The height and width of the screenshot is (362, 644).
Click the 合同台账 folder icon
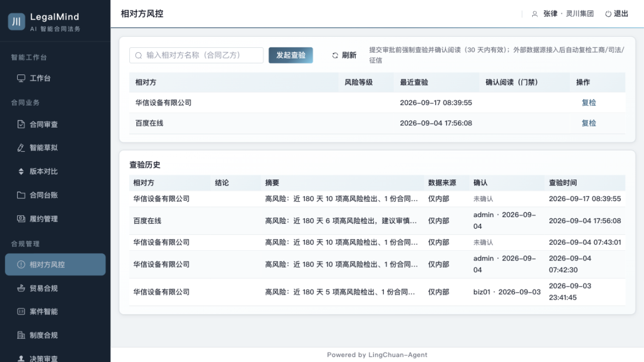coord(21,195)
